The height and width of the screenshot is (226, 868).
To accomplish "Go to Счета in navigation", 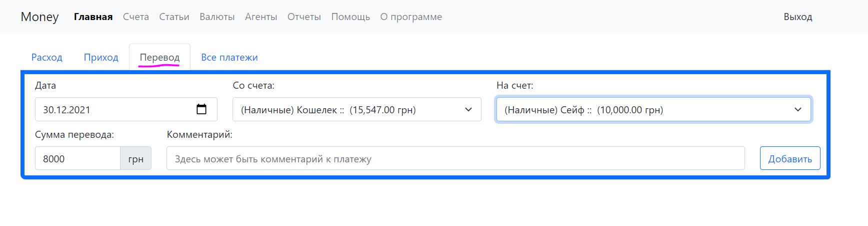I will (x=136, y=17).
